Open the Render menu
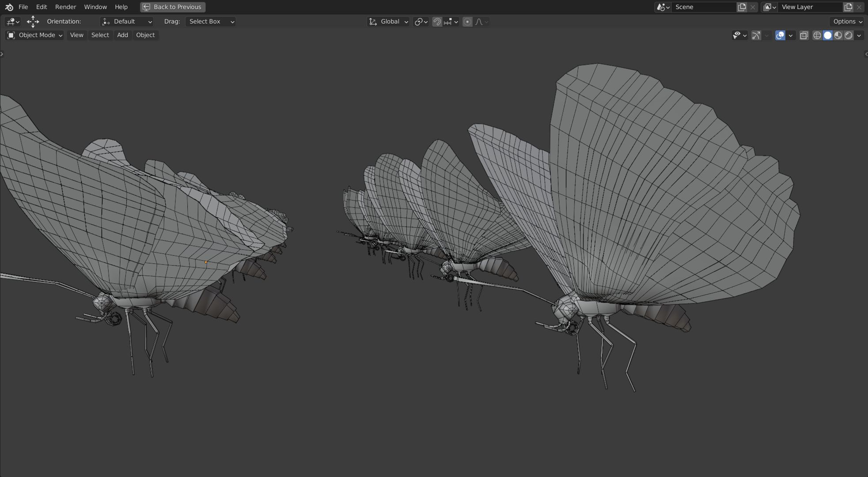This screenshot has width=868, height=477. pyautogui.click(x=65, y=7)
